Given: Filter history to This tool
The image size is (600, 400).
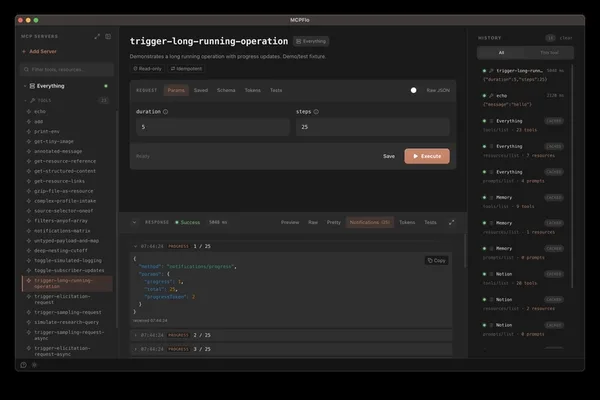Looking at the screenshot, I should click(549, 53).
